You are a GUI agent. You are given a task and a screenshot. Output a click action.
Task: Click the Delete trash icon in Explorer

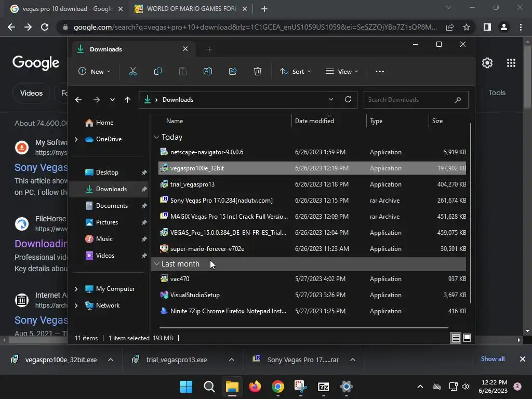[258, 71]
